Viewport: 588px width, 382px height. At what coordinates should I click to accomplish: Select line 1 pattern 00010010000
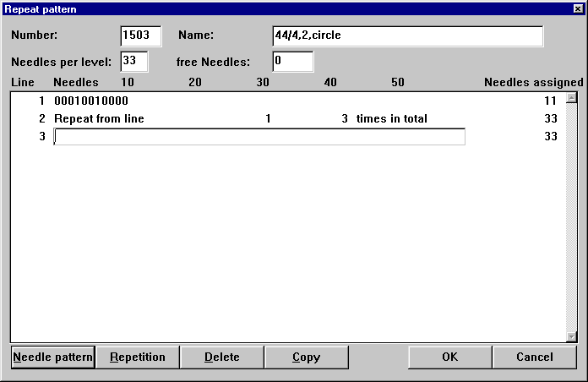coord(91,101)
